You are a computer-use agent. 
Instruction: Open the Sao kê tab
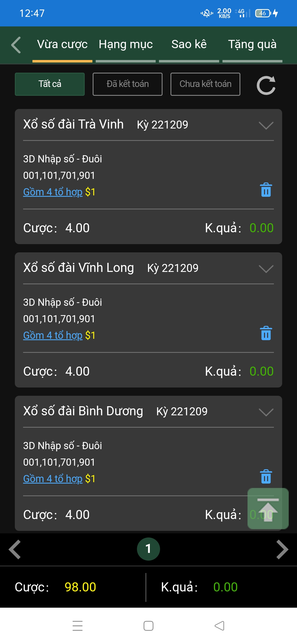[189, 45]
